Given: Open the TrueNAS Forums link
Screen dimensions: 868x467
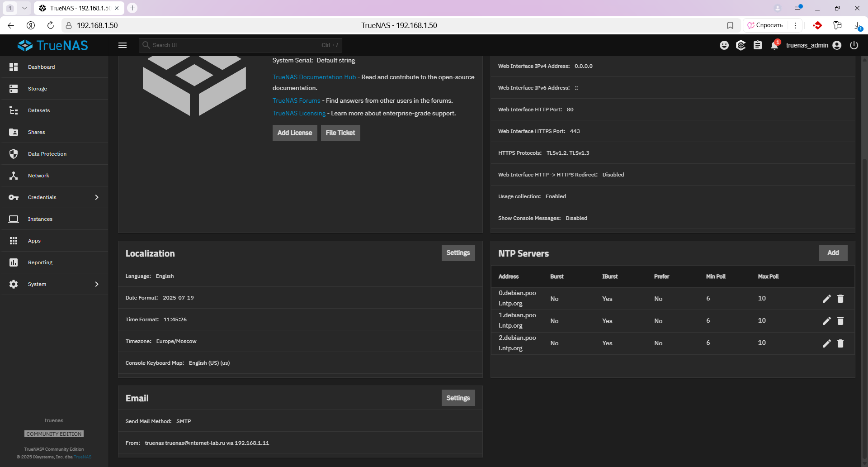Looking at the screenshot, I should click(x=296, y=101).
